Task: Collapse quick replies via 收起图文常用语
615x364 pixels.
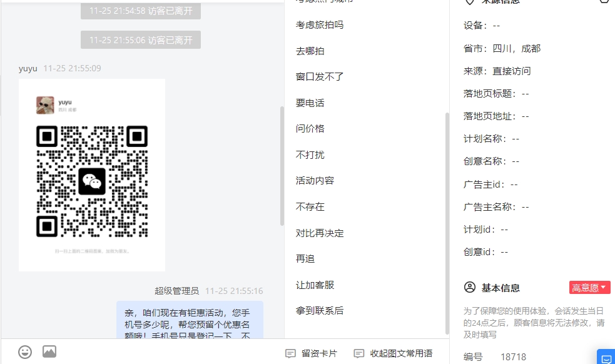Action: (393, 353)
